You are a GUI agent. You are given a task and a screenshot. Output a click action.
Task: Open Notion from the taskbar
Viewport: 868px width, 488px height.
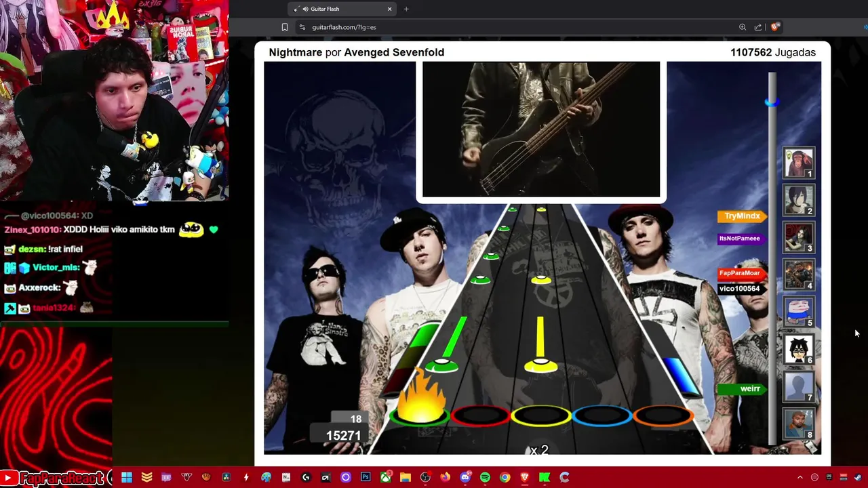pos(286,477)
